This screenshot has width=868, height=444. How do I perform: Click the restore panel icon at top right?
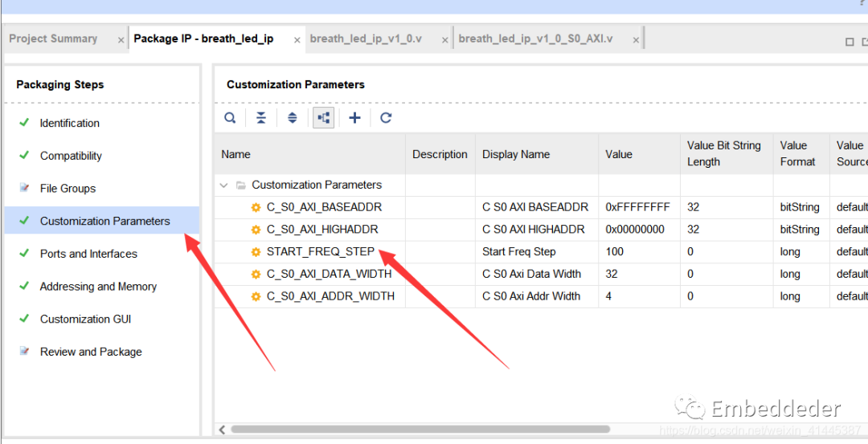point(850,42)
